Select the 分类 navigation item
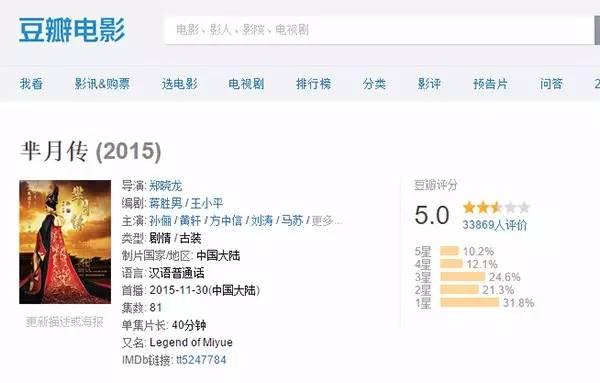600x383 pixels. point(374,84)
